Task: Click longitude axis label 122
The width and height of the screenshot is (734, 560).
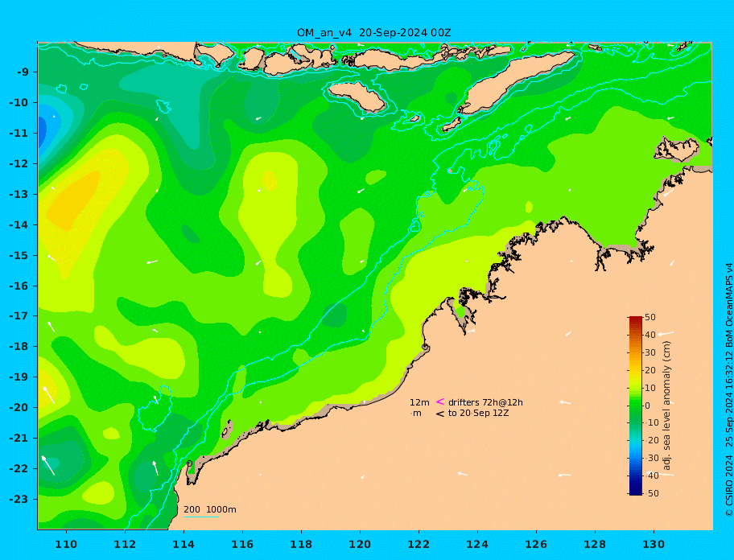Action: tap(419, 545)
